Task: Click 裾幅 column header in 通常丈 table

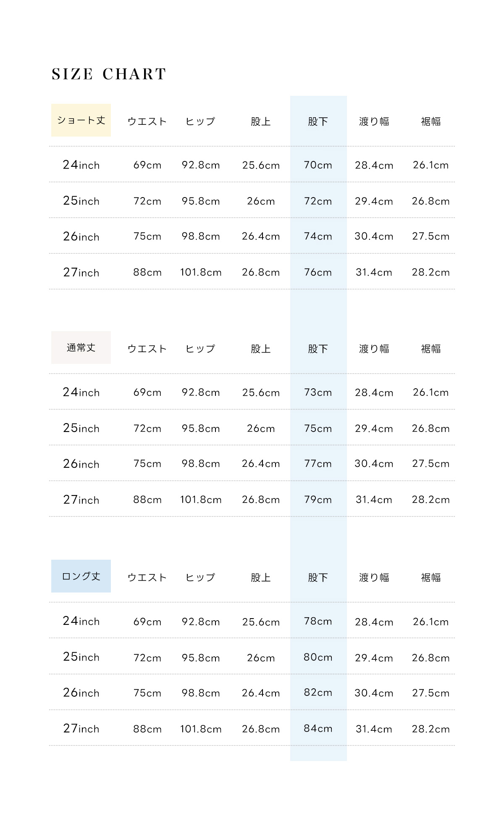Action: pyautogui.click(x=431, y=349)
